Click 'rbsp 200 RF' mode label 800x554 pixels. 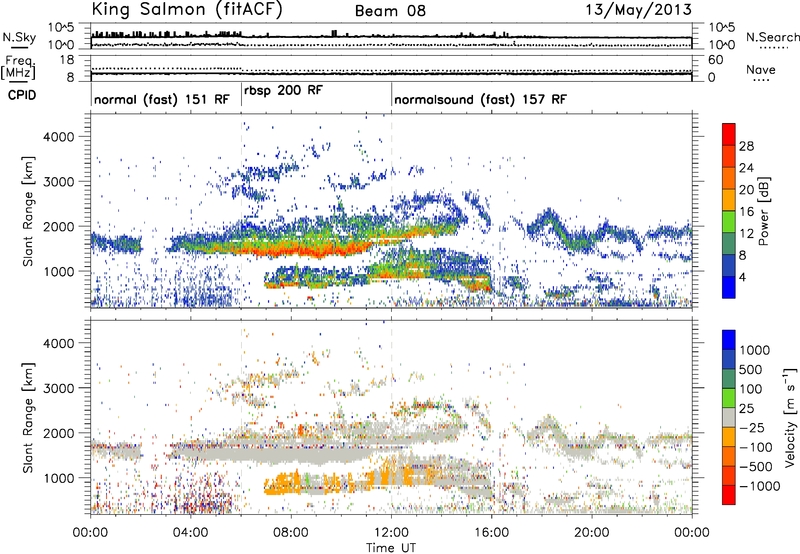coord(283,91)
